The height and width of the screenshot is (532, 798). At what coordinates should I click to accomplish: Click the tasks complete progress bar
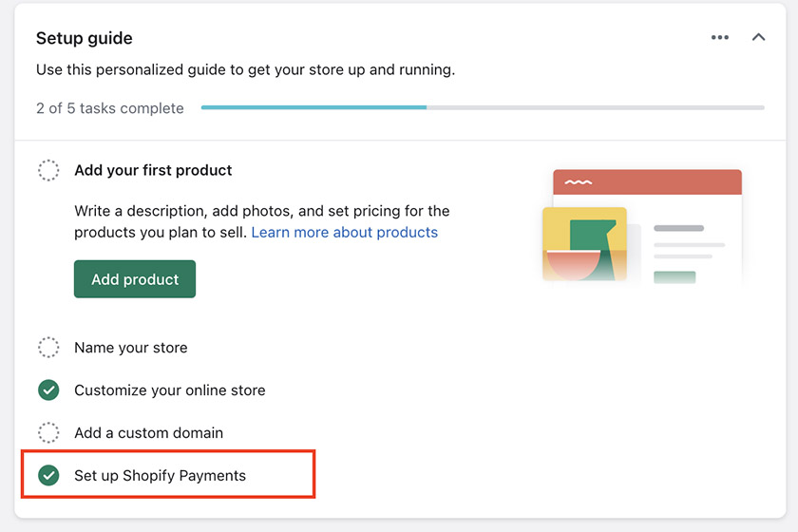(483, 107)
